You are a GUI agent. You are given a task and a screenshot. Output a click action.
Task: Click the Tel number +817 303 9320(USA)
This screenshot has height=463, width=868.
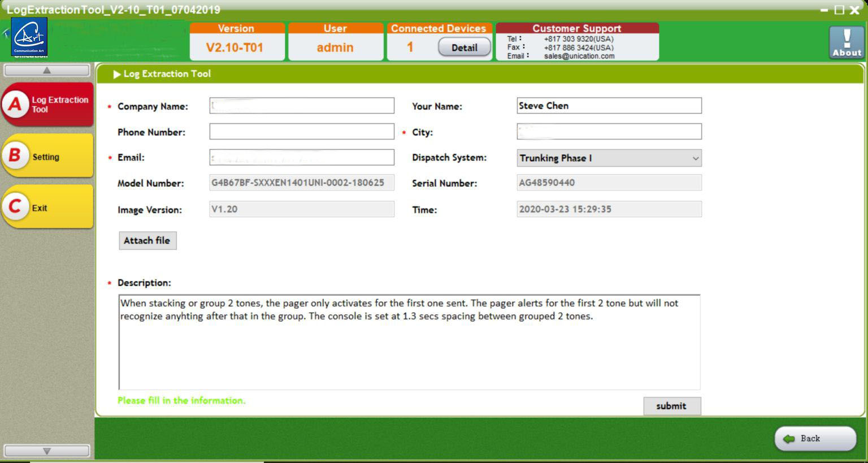pyautogui.click(x=579, y=39)
